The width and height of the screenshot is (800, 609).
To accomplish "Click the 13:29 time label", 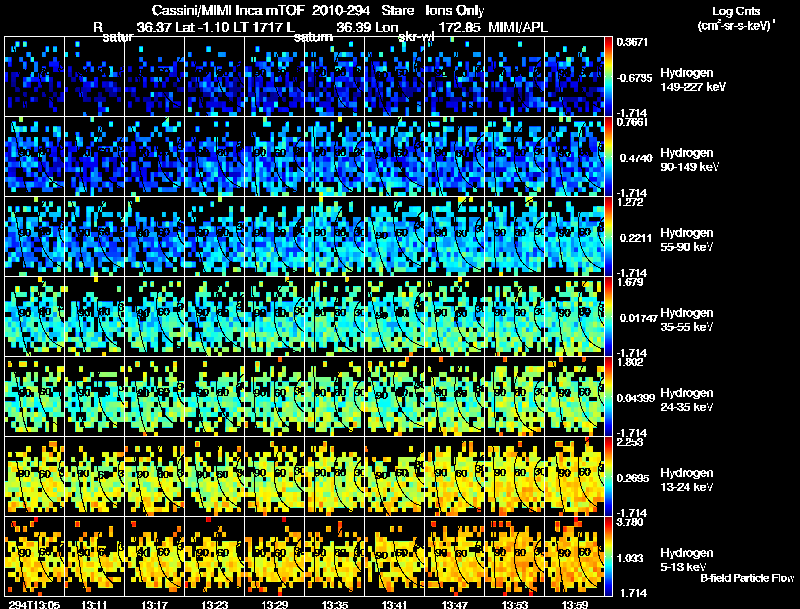I will [x=274, y=604].
